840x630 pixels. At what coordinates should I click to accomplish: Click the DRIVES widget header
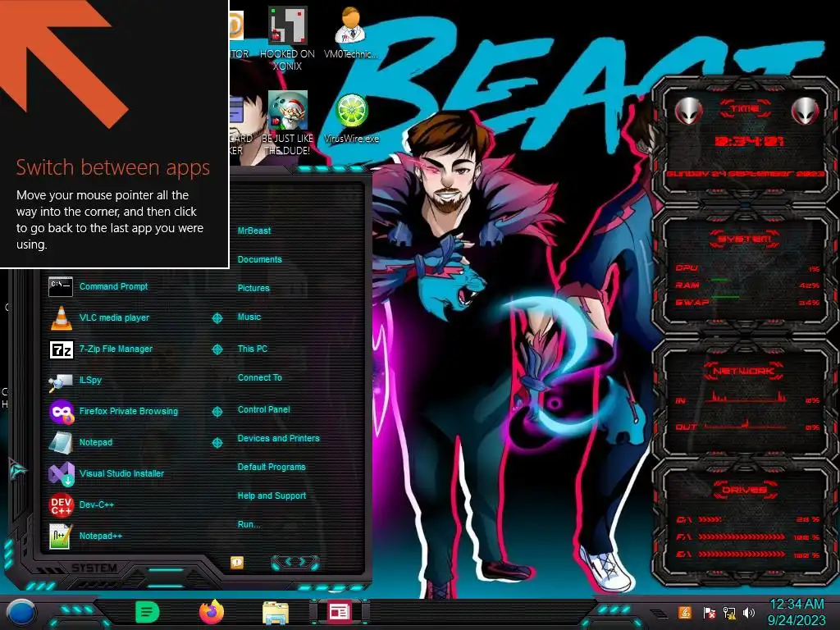(x=744, y=491)
